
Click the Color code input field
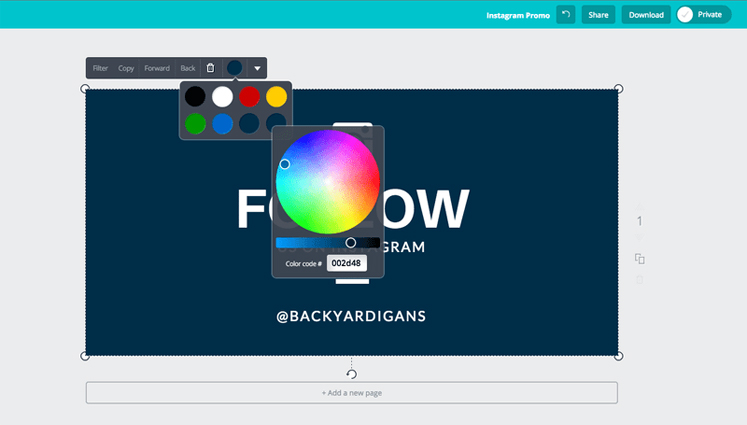pos(347,263)
